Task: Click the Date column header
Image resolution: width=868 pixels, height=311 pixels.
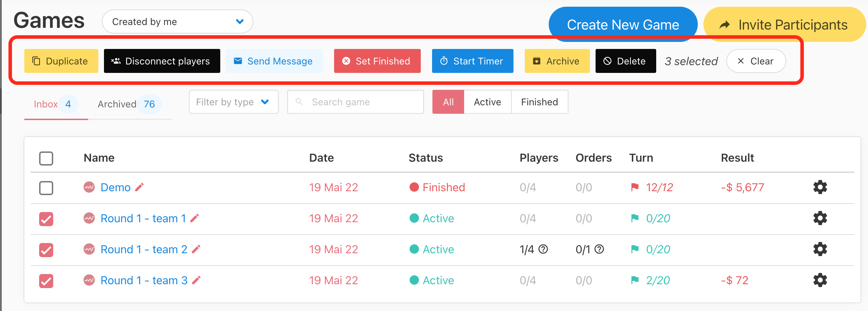Action: 321,158
